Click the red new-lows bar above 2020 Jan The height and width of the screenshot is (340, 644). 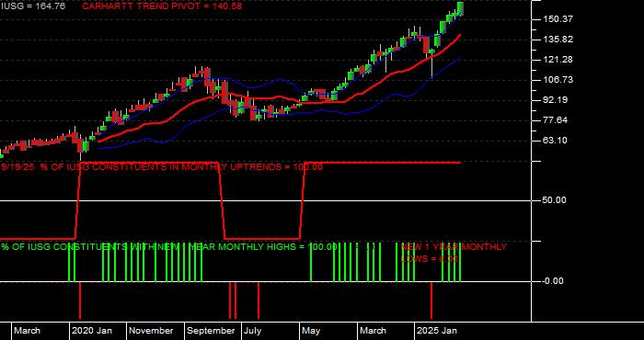[x=80, y=300]
